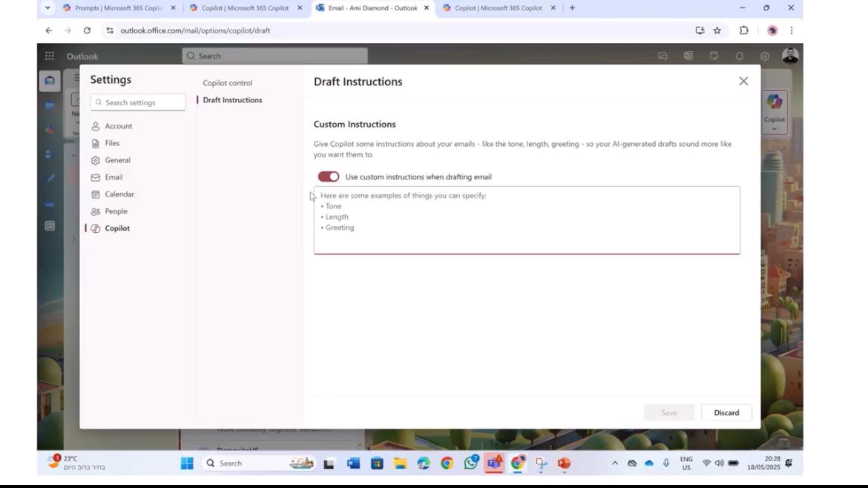Viewport: 868px width, 488px height.
Task: Switch the ENG US input language indicator
Action: click(686, 463)
